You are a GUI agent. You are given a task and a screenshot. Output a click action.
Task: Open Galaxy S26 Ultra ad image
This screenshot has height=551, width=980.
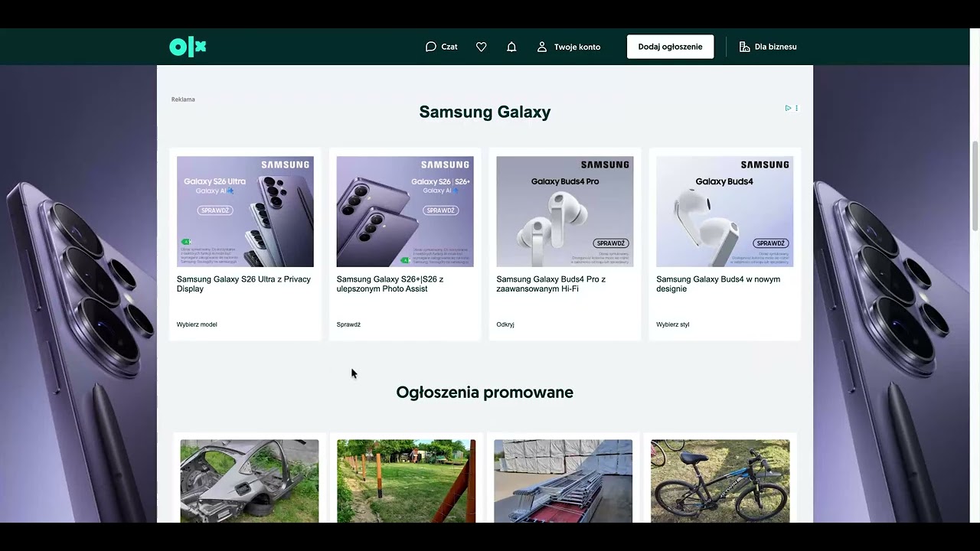pos(245,211)
